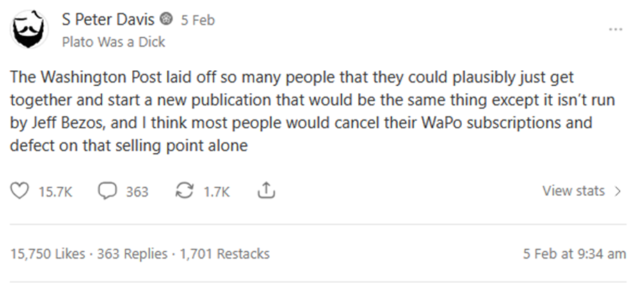
Task: Show list of 15,750 Likes
Action: [48, 254]
